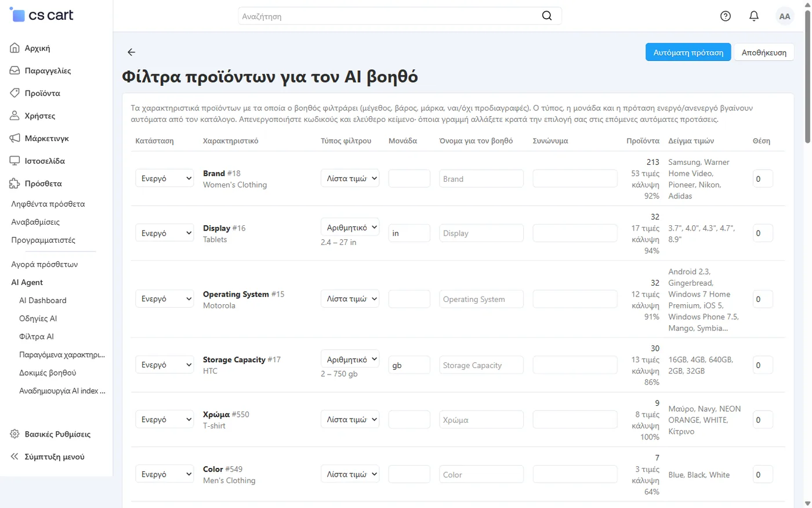Open Ληφθέντα πρόσθετα sidebar item

(48, 204)
